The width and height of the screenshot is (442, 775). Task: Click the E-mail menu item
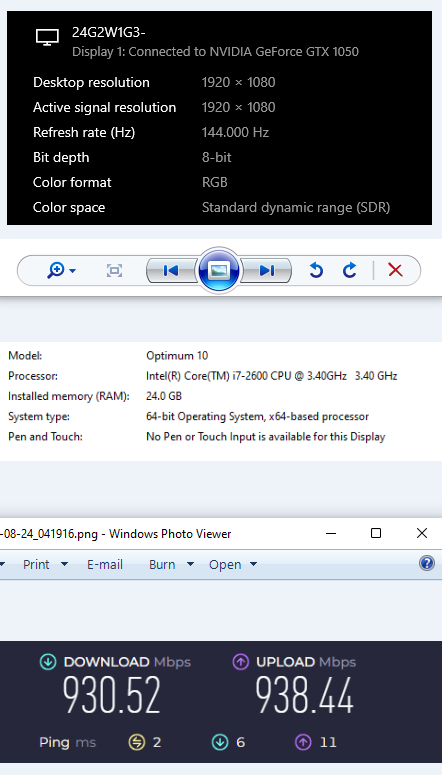tap(105, 564)
